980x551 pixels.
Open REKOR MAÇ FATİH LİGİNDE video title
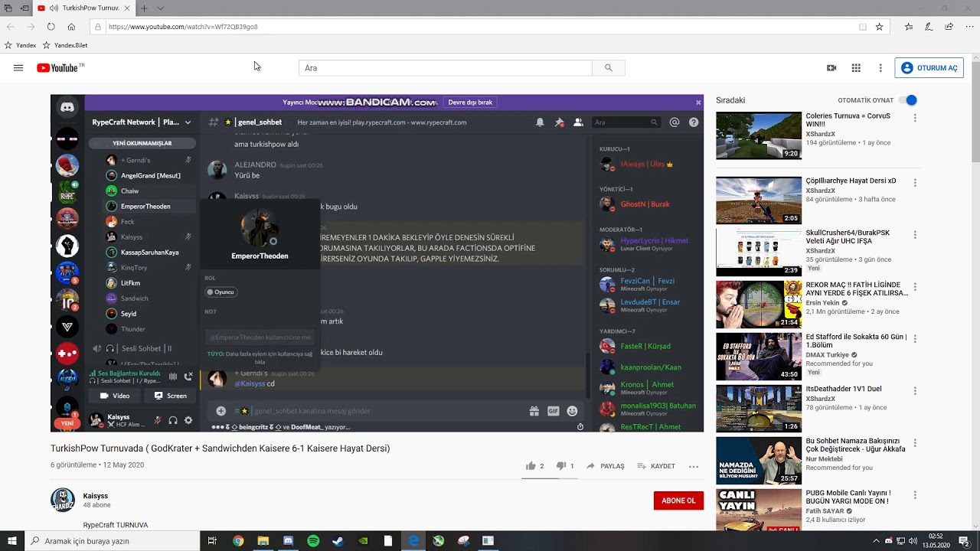[857, 289]
